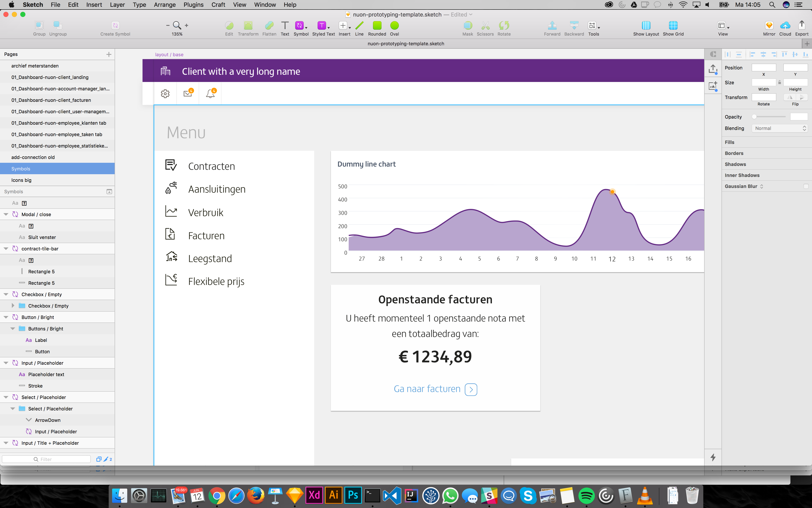Image resolution: width=812 pixels, height=508 pixels.
Task: Select the Rounded rectangle tool
Action: click(377, 26)
